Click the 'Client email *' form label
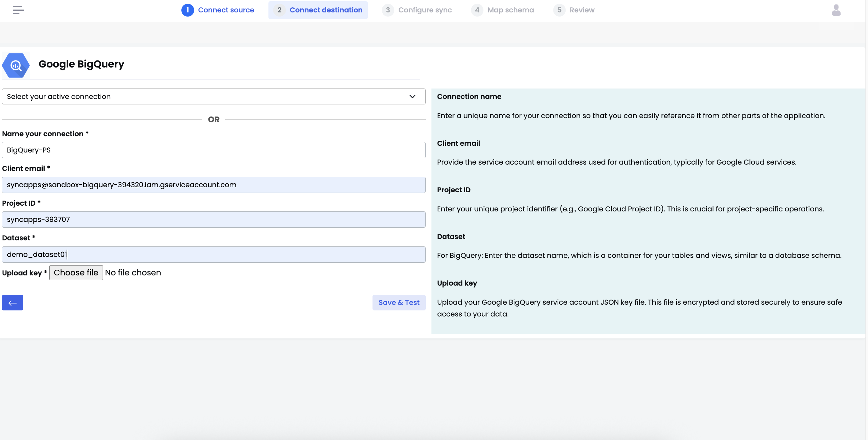 [x=26, y=168]
